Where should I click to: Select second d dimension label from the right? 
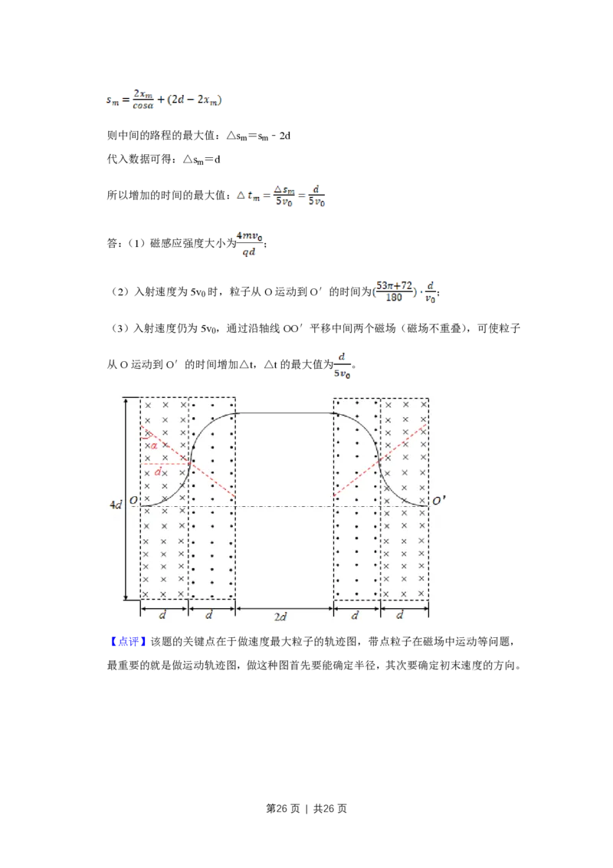click(x=356, y=616)
